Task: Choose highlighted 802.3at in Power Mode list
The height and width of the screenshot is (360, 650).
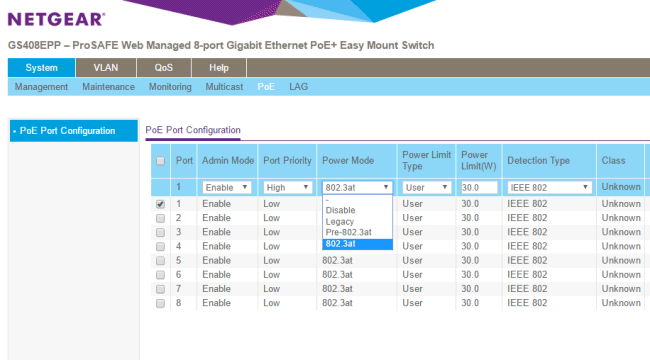Action: tap(357, 244)
